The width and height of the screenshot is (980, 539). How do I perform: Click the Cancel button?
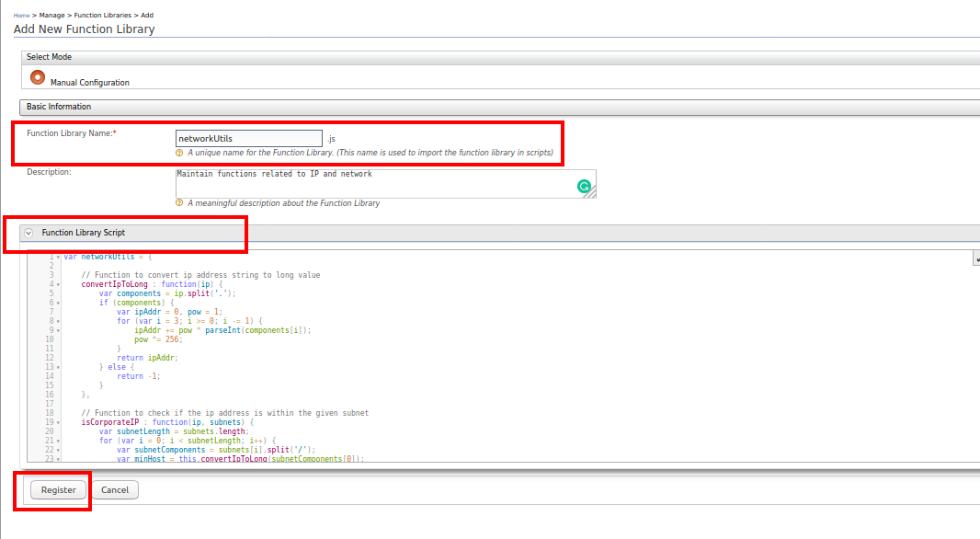tap(115, 490)
